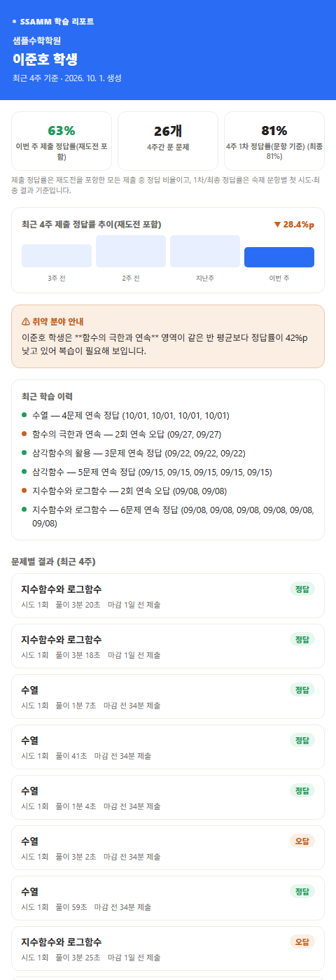Click the green dot beside 수열 4문제 연속 정답

(24, 415)
